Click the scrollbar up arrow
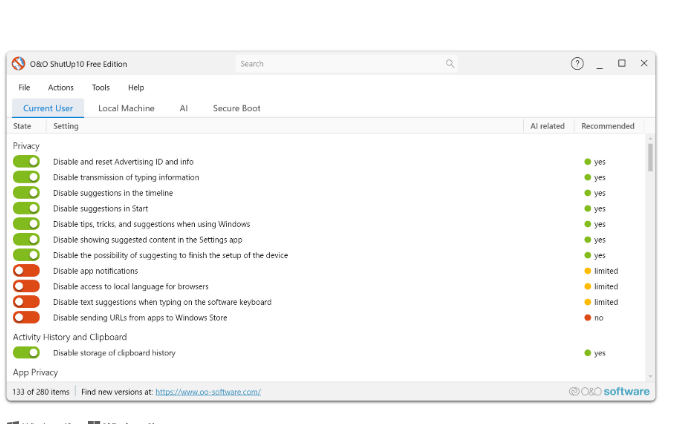Image resolution: width=675 pixels, height=424 pixels. tap(650, 138)
